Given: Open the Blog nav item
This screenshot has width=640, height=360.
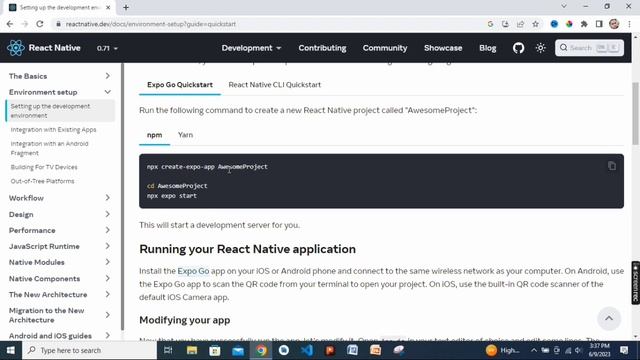Looking at the screenshot, I should coord(487,48).
